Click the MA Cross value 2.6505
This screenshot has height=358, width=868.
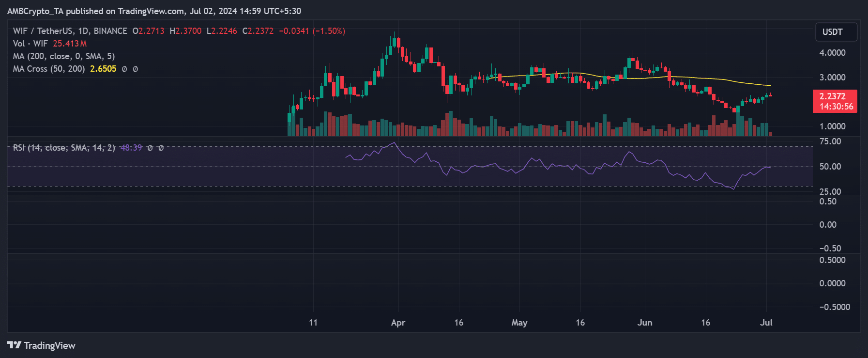(103, 69)
